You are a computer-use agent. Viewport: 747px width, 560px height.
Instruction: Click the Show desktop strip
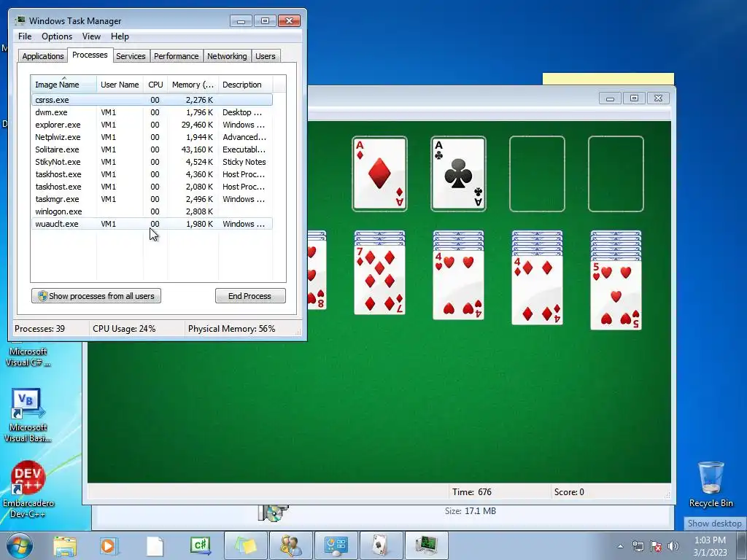(743, 546)
